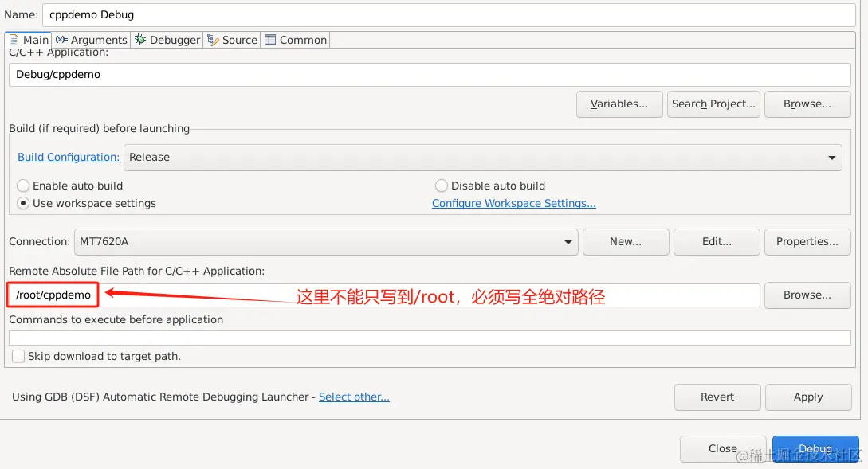Click the remote path field /root/cppdemo
This screenshot has width=868, height=469.
[383, 295]
